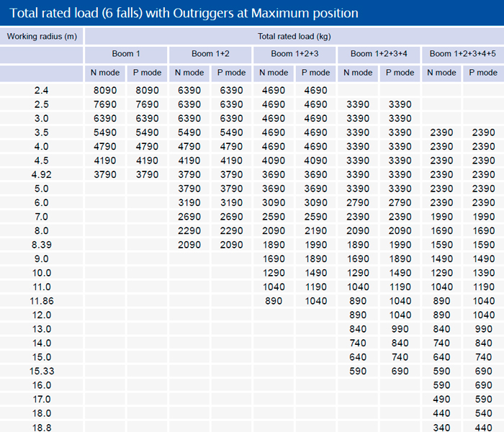
Task: Select the 15.33 working radius row label
Action: coord(42,371)
